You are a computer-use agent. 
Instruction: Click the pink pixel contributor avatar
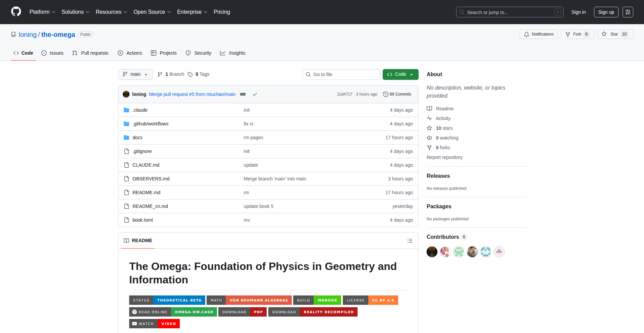[499, 252]
